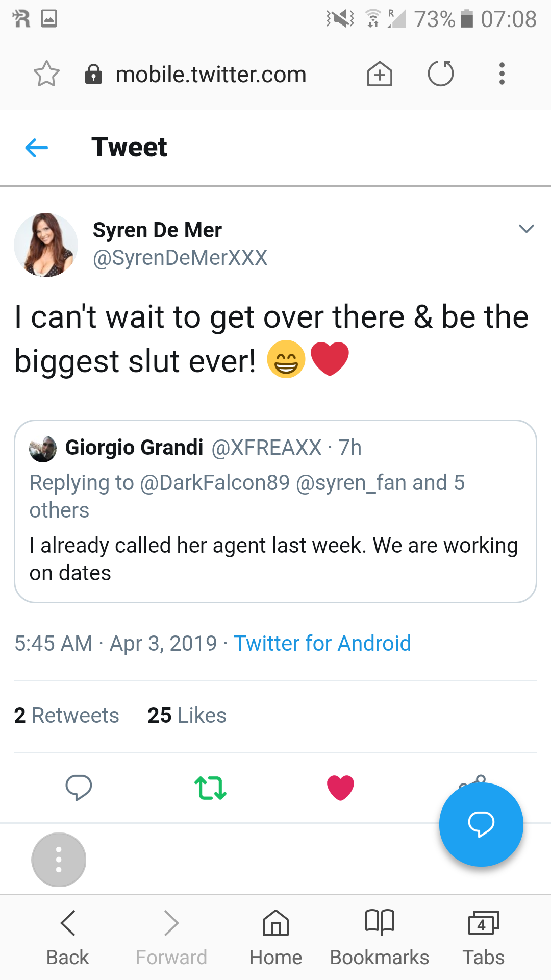Open the Bookmarks tab in bottom bar
Image resolution: width=551 pixels, height=980 pixels.
380,937
